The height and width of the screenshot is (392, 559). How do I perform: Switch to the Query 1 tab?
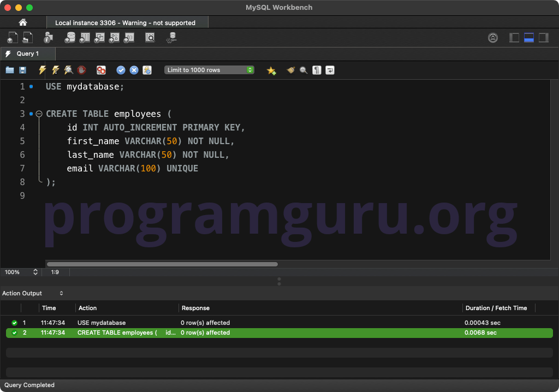[27, 54]
